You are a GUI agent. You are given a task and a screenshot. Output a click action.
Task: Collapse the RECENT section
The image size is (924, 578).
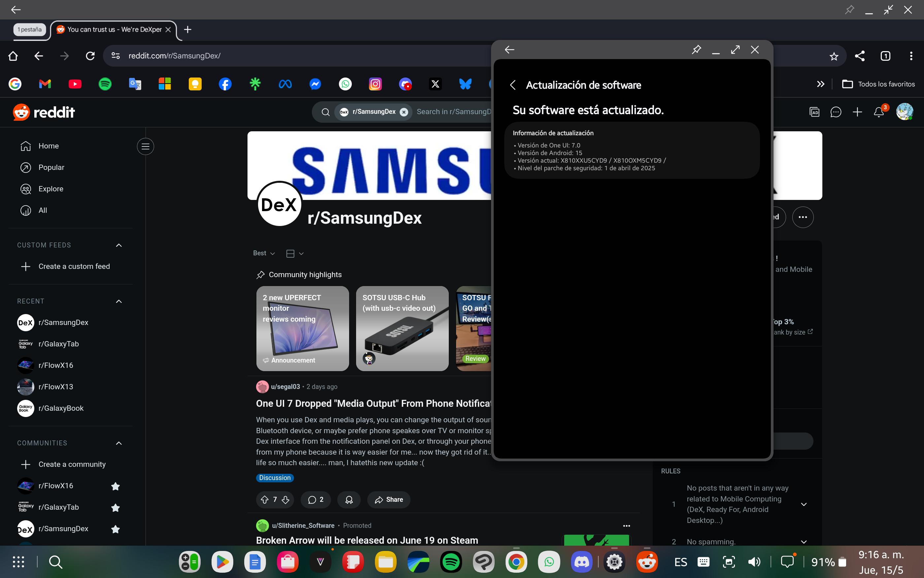click(x=118, y=301)
